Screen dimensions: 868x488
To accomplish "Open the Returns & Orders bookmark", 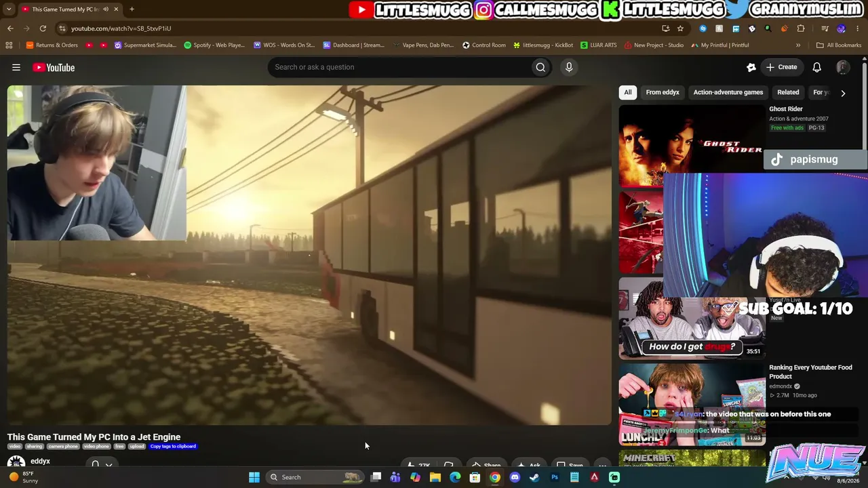I will point(52,45).
